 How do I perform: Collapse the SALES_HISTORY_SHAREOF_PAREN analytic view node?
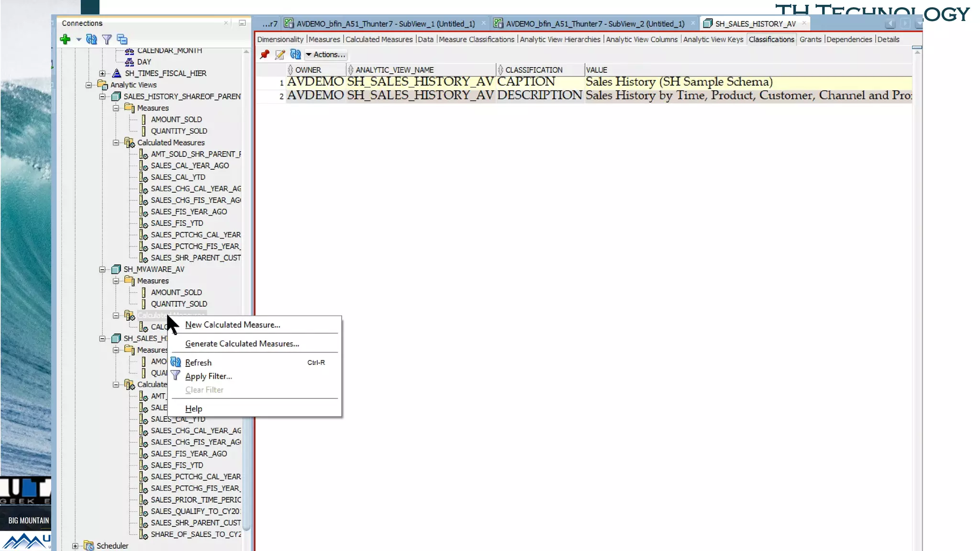tap(102, 97)
